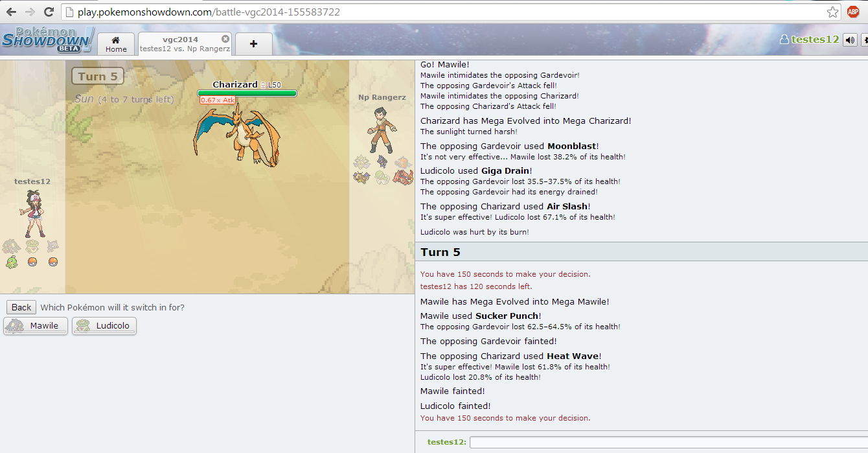Click the Pokémon Showdown logo
This screenshot has width=868, height=453.
[47, 40]
